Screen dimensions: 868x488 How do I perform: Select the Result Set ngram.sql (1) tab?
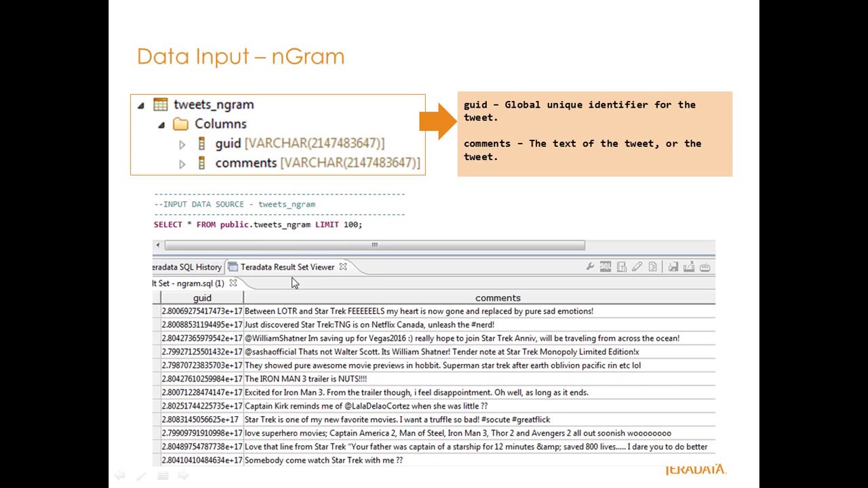pyautogui.click(x=188, y=283)
